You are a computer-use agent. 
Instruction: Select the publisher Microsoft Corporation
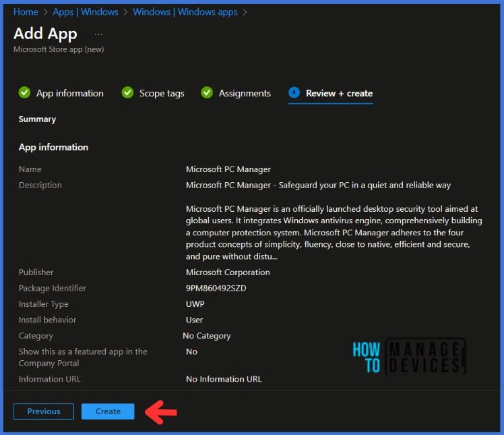(228, 272)
